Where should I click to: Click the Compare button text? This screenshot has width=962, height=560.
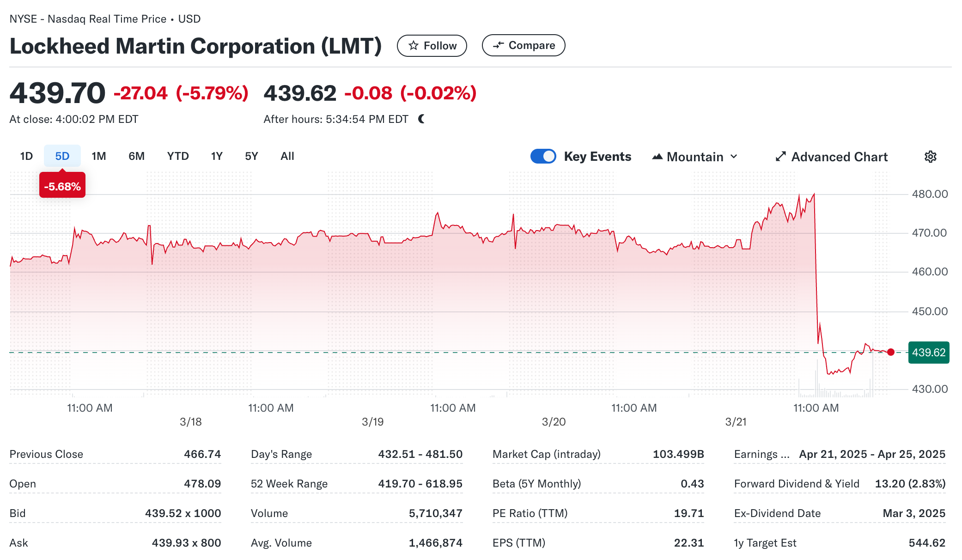point(531,45)
